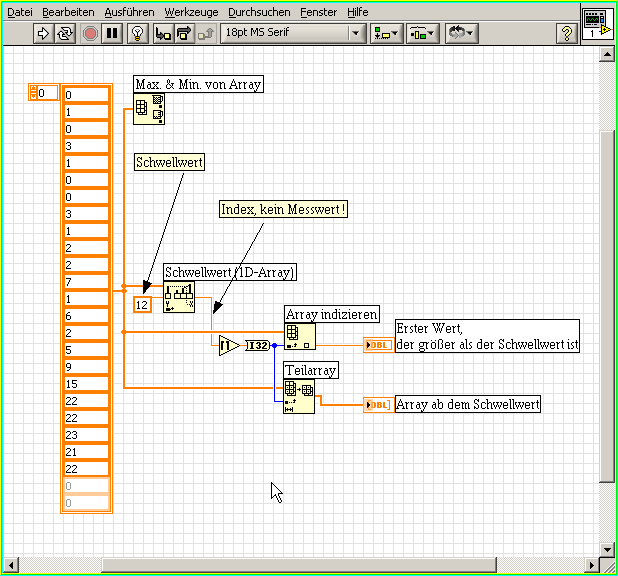This screenshot has height=576, width=618.
Task: Pause execution with the Pause button
Action: 112,33
